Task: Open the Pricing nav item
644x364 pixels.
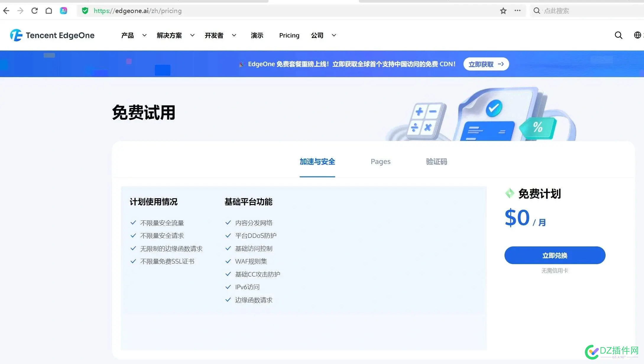Action: click(289, 35)
